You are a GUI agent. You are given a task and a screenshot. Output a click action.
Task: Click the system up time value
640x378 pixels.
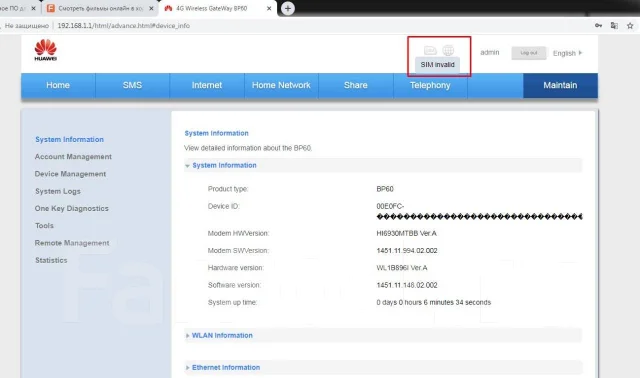(433, 302)
